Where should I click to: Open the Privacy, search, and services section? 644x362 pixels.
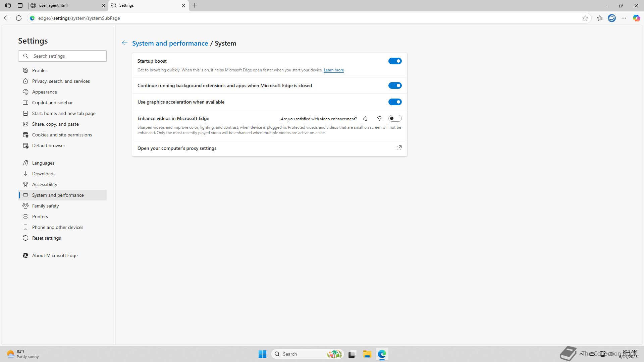point(61,81)
